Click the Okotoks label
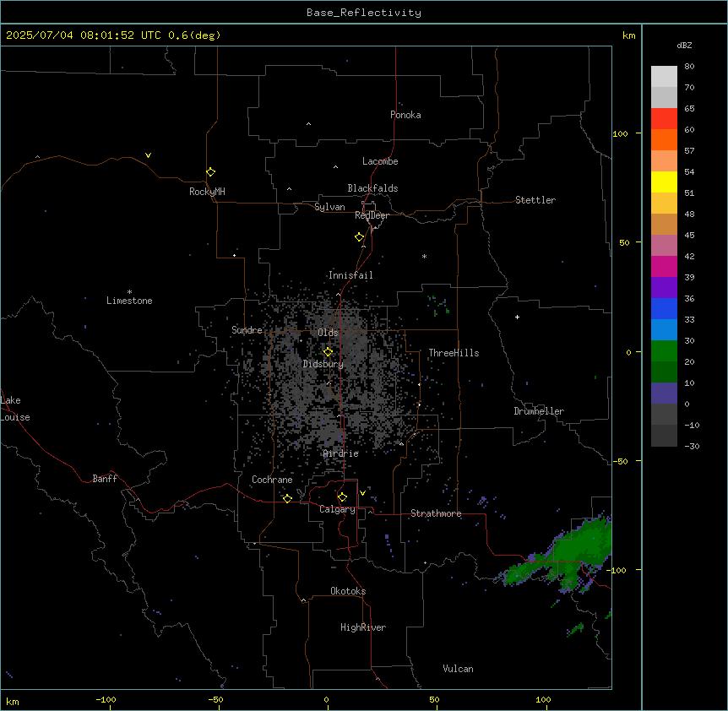Screen dimensions: 728x711 tap(348, 591)
